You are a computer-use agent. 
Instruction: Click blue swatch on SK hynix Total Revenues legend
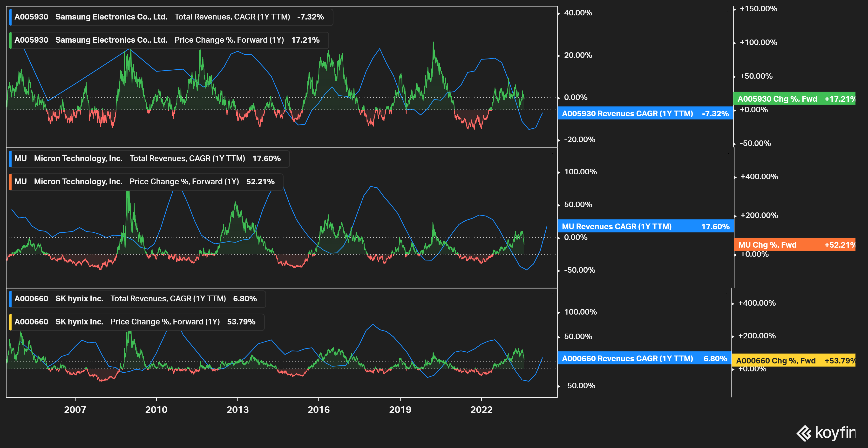tap(10, 299)
